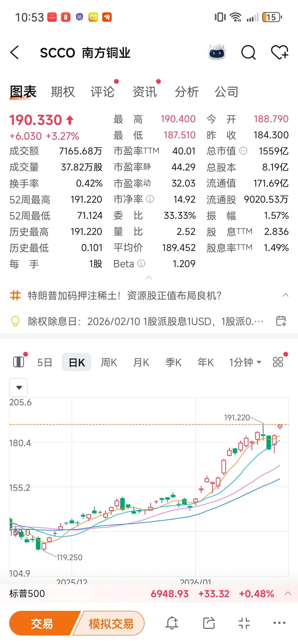Screen dimensions: 298x644
Task: Set a price alert with bell icon
Action: (172, 622)
